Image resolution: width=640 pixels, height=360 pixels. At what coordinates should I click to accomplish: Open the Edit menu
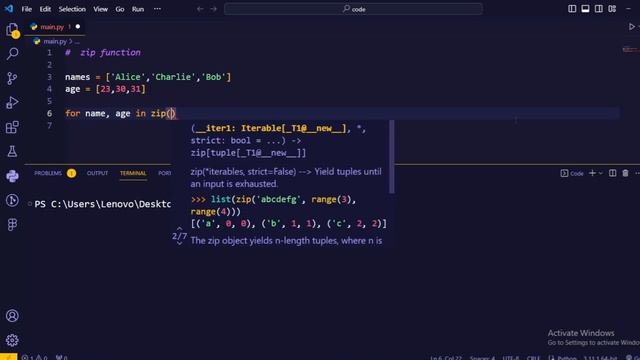coord(45,9)
